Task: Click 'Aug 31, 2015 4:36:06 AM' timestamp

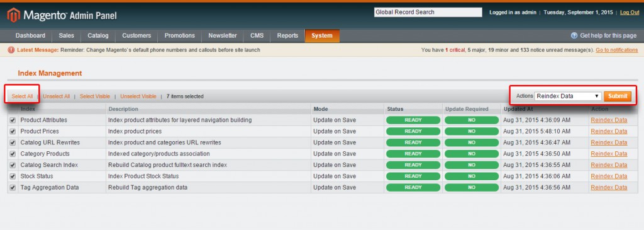Action: [x=537, y=176]
